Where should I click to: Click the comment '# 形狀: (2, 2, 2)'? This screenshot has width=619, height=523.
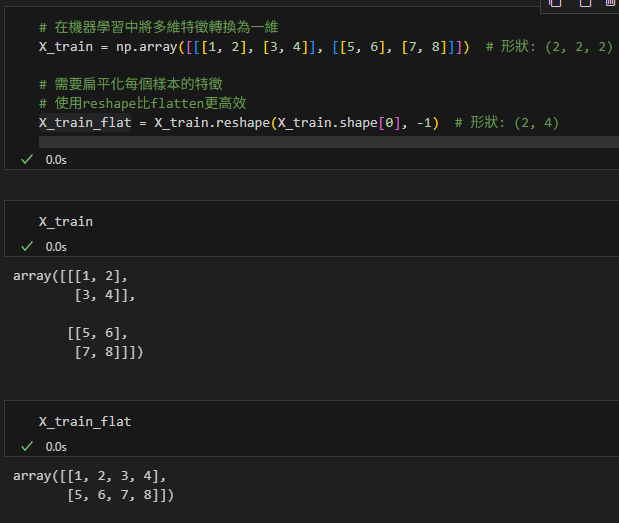[x=550, y=47]
